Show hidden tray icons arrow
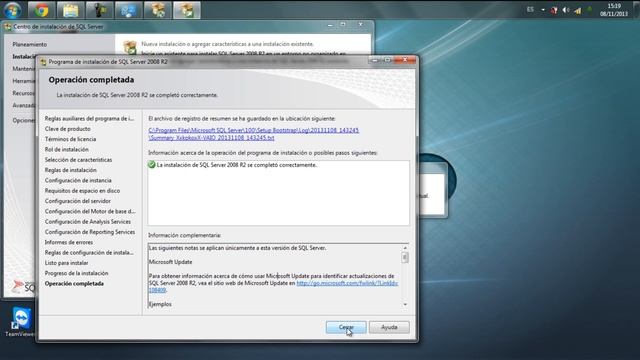This screenshot has width=640, height=360. 543,10
